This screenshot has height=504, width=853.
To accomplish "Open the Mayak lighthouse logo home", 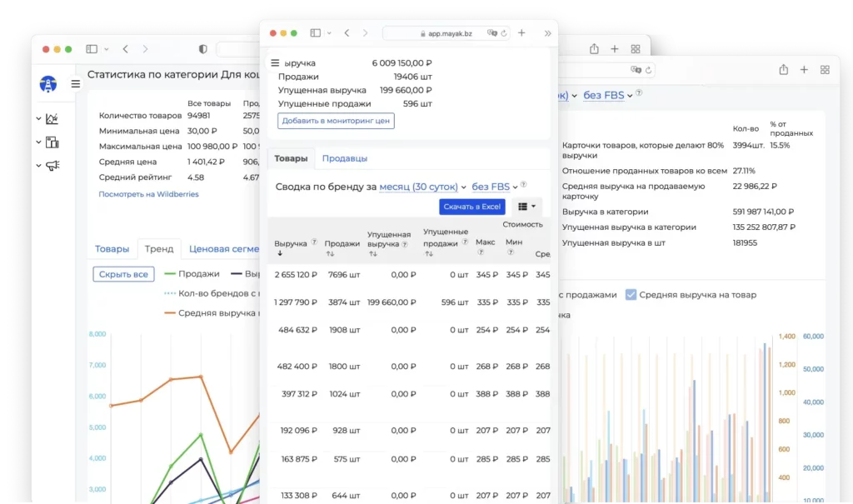I will coord(47,84).
